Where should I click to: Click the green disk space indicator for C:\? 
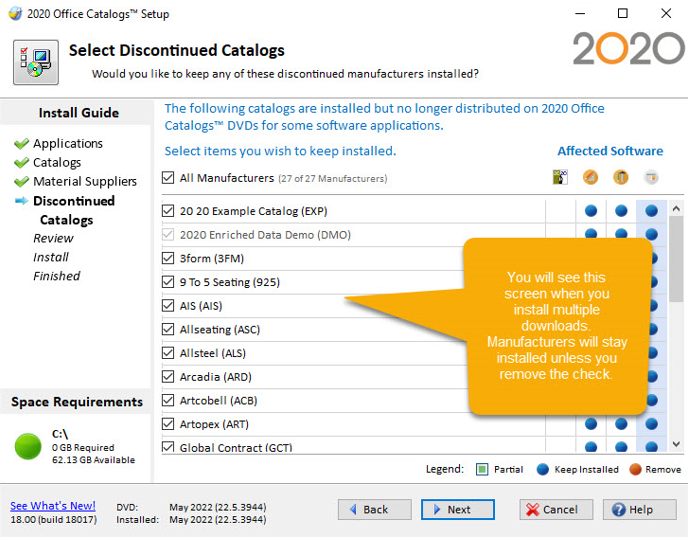(x=28, y=446)
